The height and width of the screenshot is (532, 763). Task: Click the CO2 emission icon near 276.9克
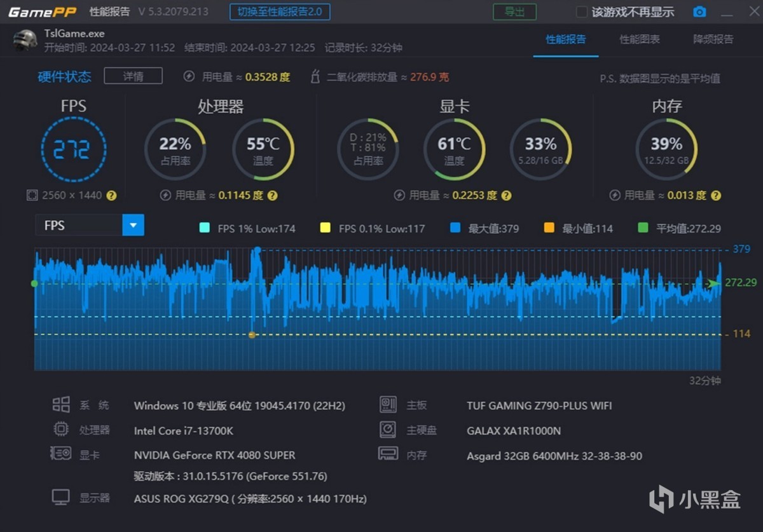315,77
